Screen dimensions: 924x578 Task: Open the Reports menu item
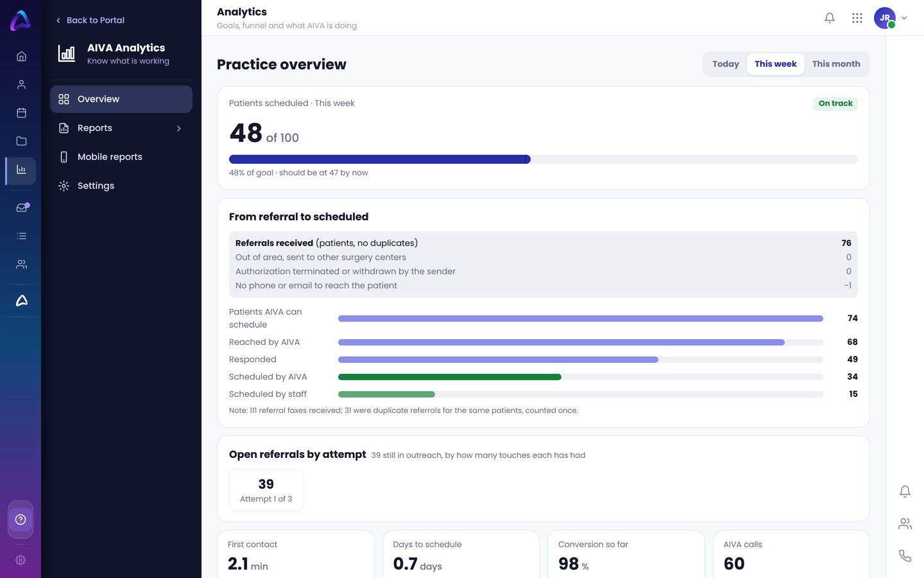(121, 128)
